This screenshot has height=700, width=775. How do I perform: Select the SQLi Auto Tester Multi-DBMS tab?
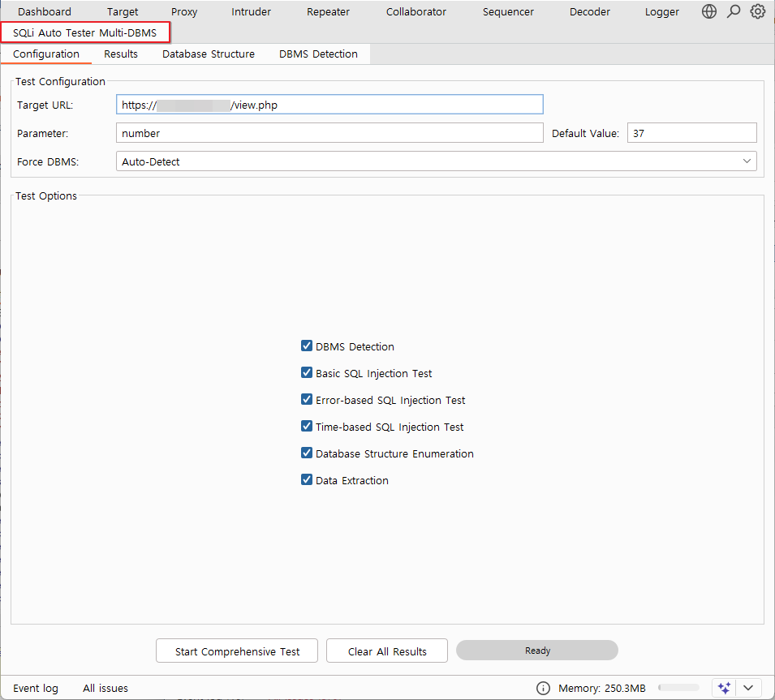(85, 32)
